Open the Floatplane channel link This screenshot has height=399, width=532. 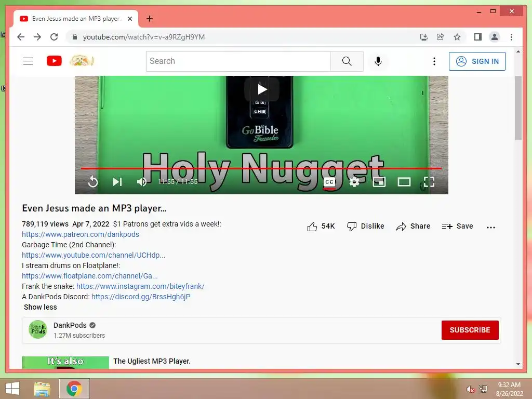pyautogui.click(x=89, y=276)
